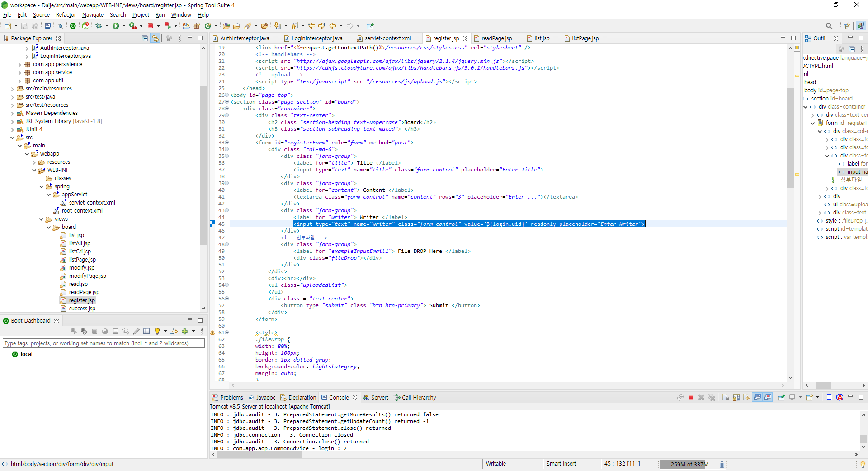
Task: Toggle show console when standard error changes
Action: click(x=768, y=398)
